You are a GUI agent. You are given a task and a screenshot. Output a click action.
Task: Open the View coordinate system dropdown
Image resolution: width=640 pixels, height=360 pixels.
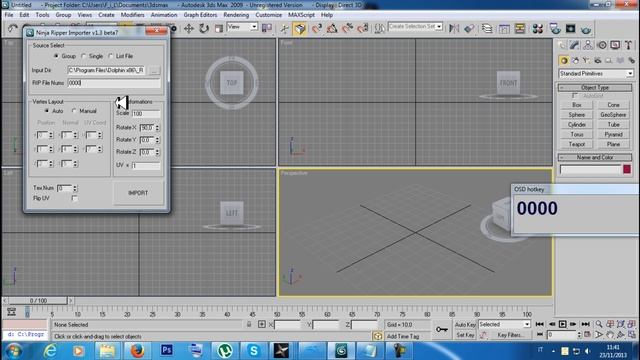pos(242,27)
